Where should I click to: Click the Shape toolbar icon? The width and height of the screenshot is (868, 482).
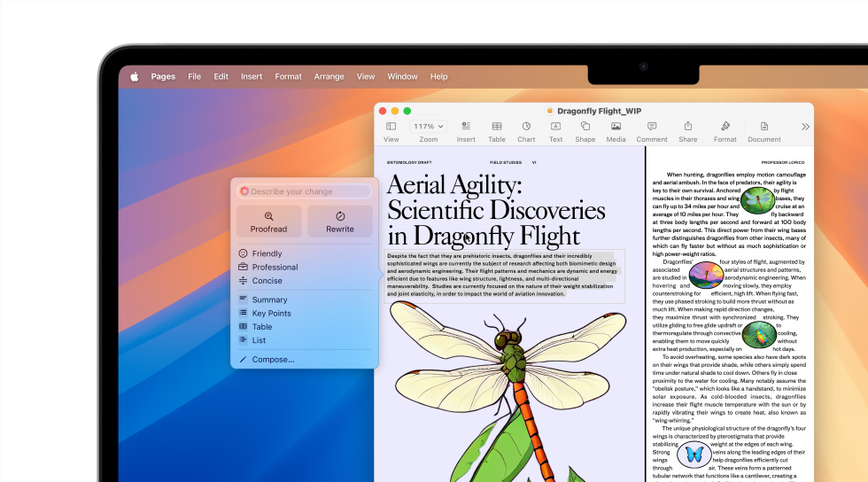tap(585, 127)
